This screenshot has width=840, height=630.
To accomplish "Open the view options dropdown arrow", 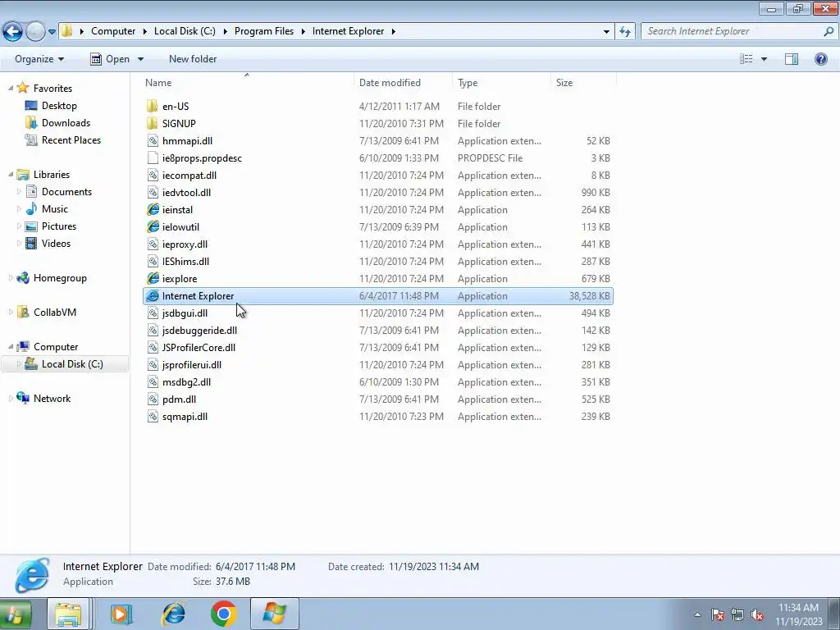I will point(764,59).
